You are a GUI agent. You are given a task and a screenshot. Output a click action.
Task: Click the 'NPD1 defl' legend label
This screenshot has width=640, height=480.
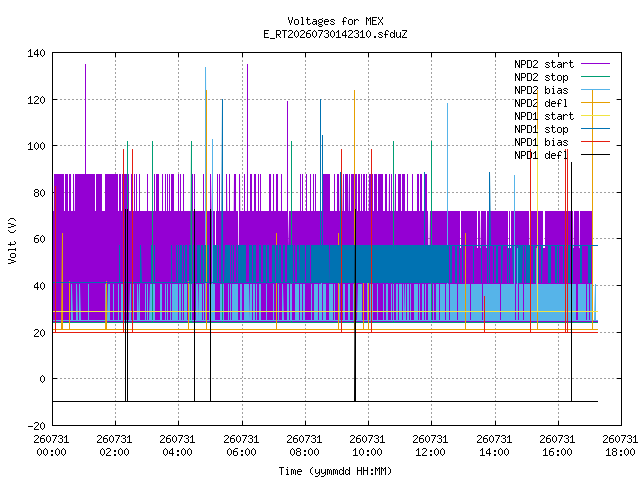tap(541, 156)
